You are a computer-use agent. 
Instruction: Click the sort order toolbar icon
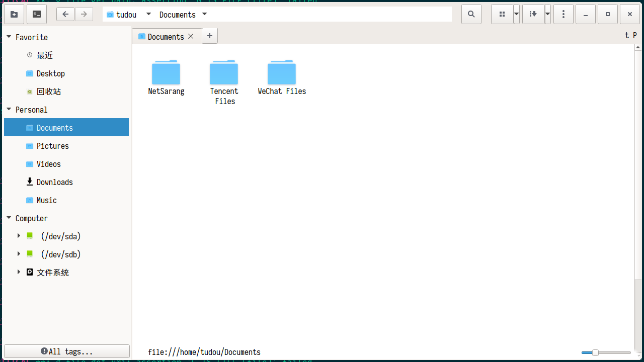click(x=532, y=14)
